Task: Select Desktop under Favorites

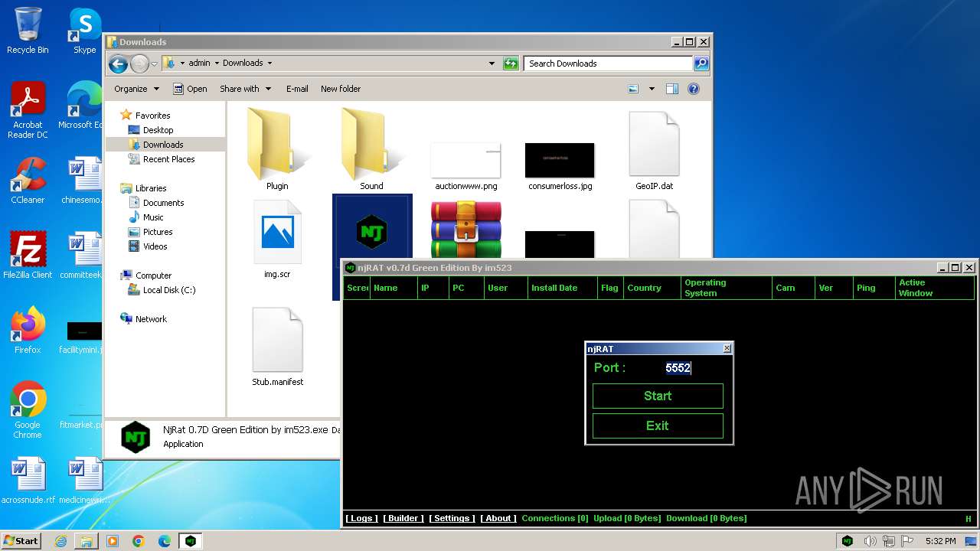Action: [158, 130]
